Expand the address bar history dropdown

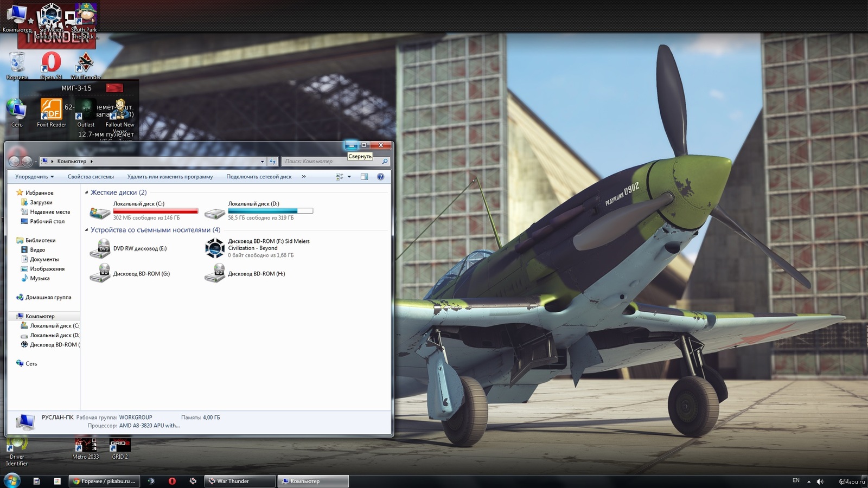262,161
